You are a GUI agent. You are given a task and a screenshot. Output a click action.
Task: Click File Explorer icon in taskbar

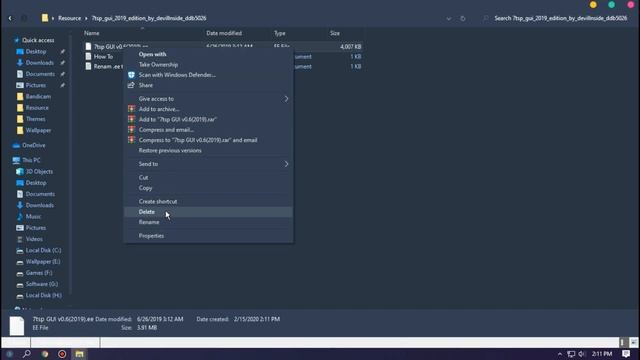[x=79, y=354]
